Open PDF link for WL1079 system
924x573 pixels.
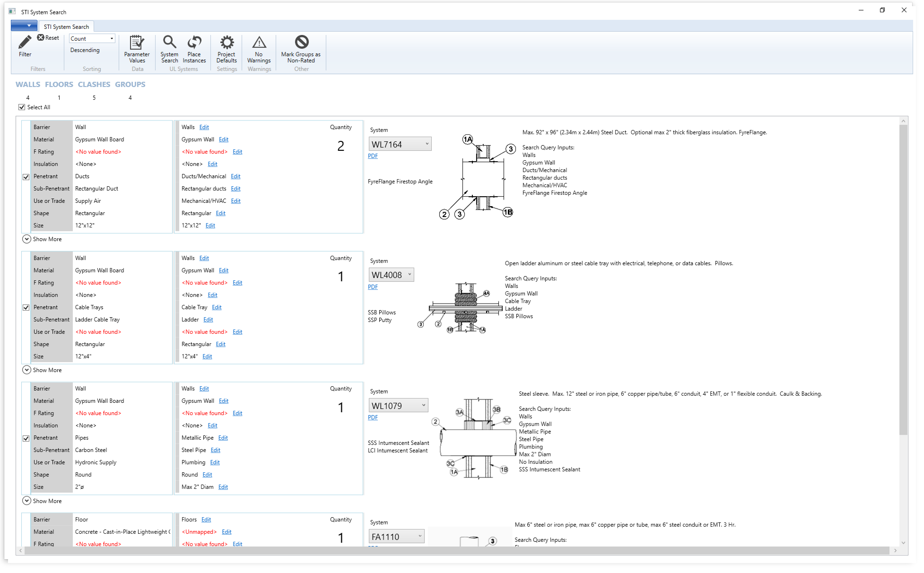373,418
